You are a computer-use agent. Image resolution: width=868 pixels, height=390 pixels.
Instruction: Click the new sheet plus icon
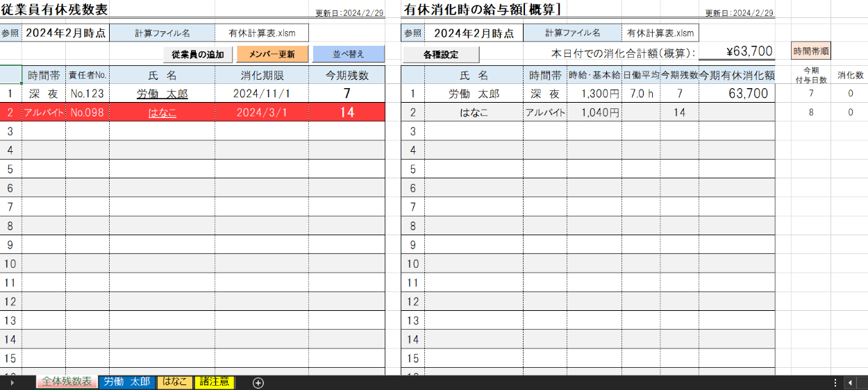coord(258,382)
